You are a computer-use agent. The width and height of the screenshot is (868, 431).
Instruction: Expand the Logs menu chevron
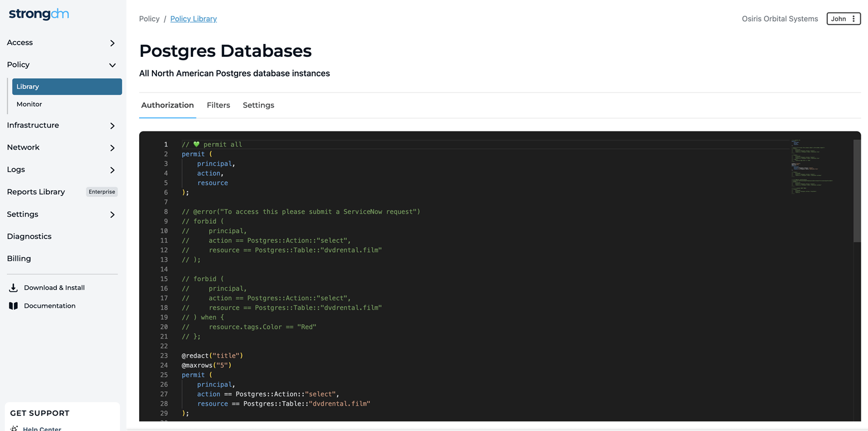(x=112, y=170)
